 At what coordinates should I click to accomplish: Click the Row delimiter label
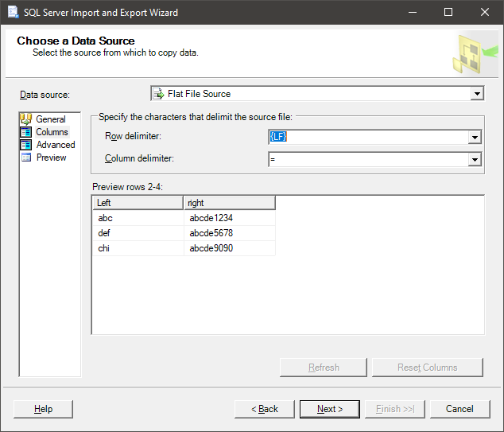[133, 136]
